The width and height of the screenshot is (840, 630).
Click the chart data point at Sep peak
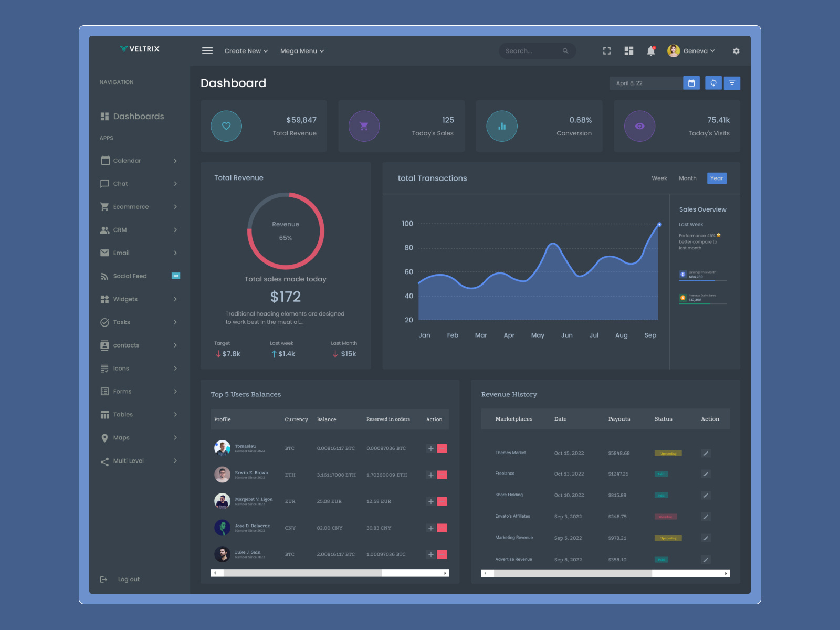(x=659, y=225)
